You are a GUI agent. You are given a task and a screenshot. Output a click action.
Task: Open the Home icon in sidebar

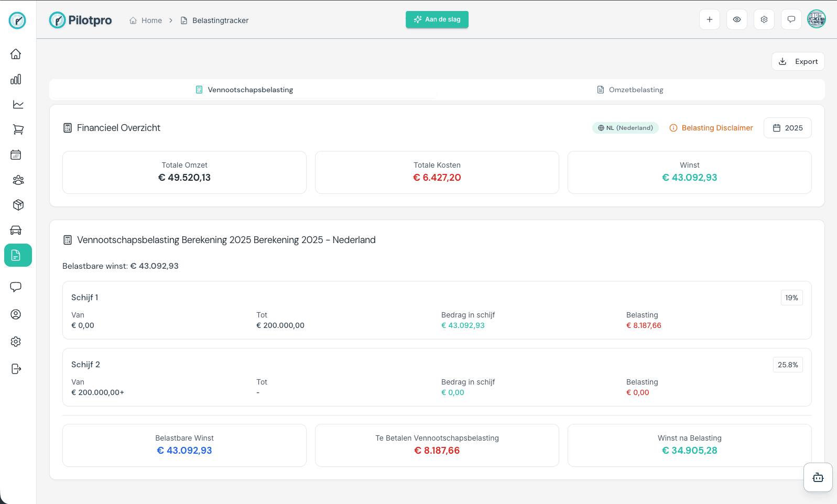16,54
